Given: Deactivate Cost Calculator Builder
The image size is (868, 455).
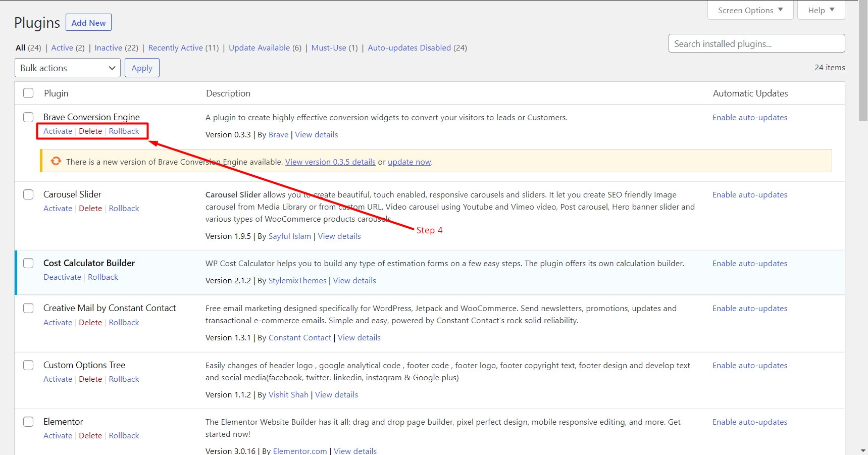Looking at the screenshot, I should tap(62, 277).
